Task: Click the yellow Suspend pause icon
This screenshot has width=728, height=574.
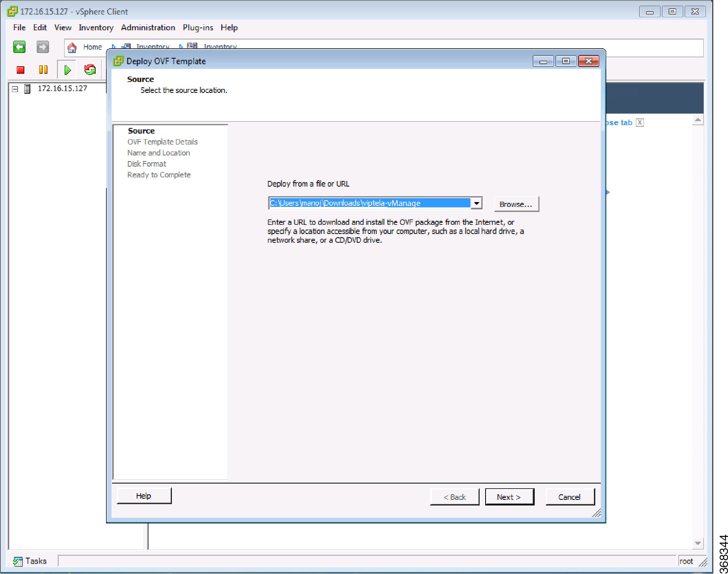Action: point(43,70)
